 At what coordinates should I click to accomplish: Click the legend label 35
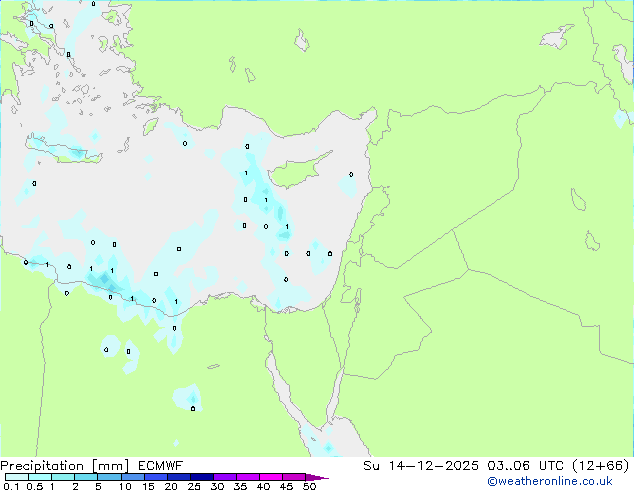tap(240, 486)
